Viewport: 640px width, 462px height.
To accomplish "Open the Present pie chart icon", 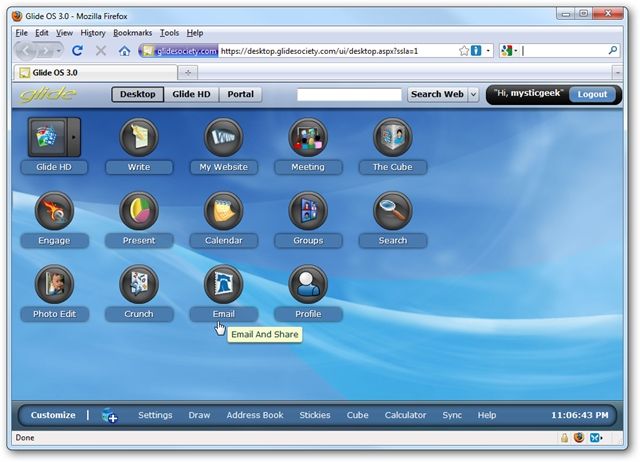I will point(139,211).
